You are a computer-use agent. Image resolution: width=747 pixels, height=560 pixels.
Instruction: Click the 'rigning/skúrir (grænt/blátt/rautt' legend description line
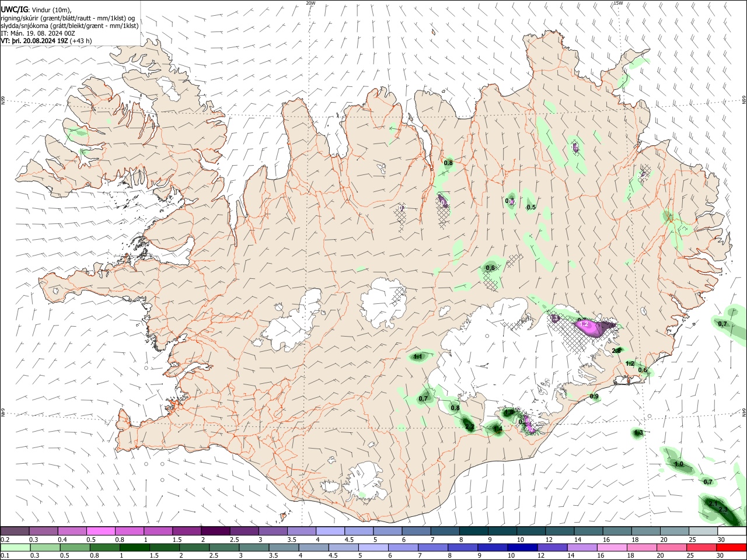click(x=67, y=18)
